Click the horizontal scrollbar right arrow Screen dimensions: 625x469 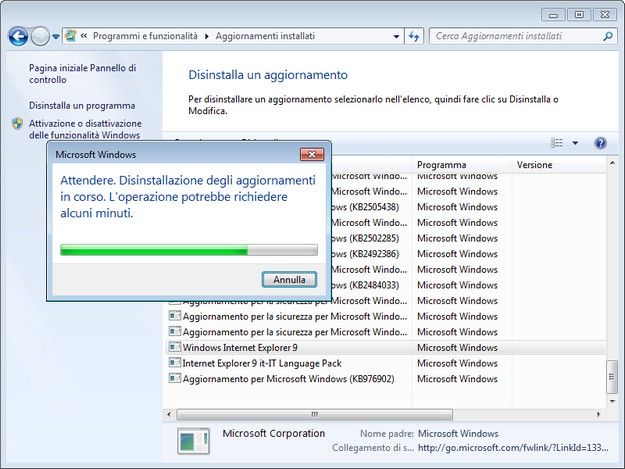pos(598,414)
